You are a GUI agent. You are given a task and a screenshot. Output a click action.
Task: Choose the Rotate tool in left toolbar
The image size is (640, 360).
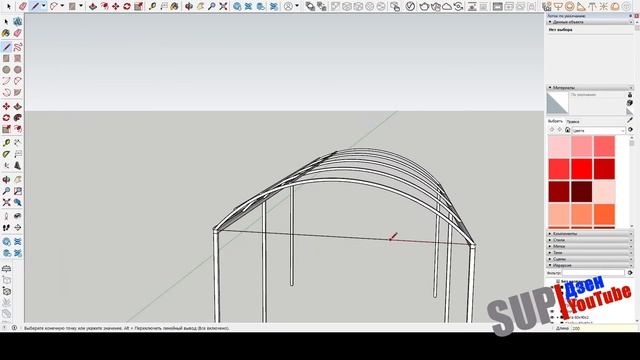tap(6, 118)
